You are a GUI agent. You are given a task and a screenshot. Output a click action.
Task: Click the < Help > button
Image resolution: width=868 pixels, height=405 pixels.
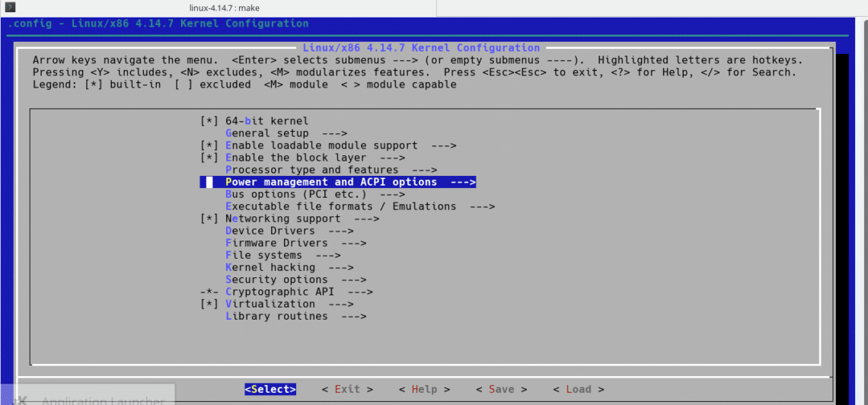point(424,390)
